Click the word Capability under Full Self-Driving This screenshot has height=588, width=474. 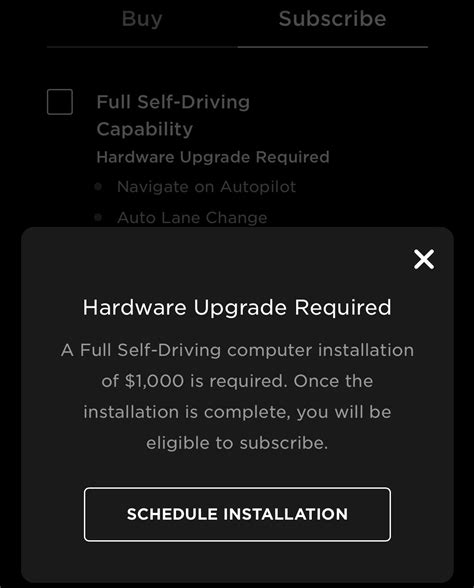pos(144,129)
